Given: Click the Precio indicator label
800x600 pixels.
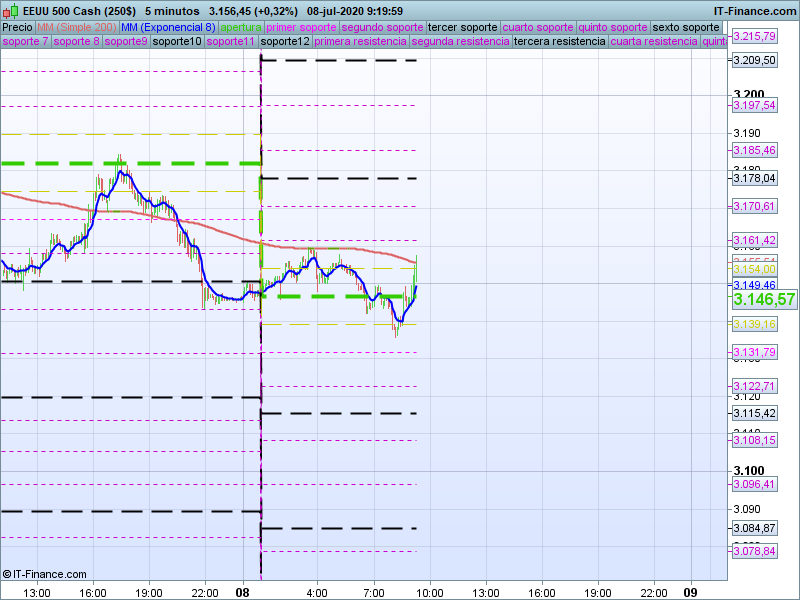Looking at the screenshot, I should coord(17,27).
